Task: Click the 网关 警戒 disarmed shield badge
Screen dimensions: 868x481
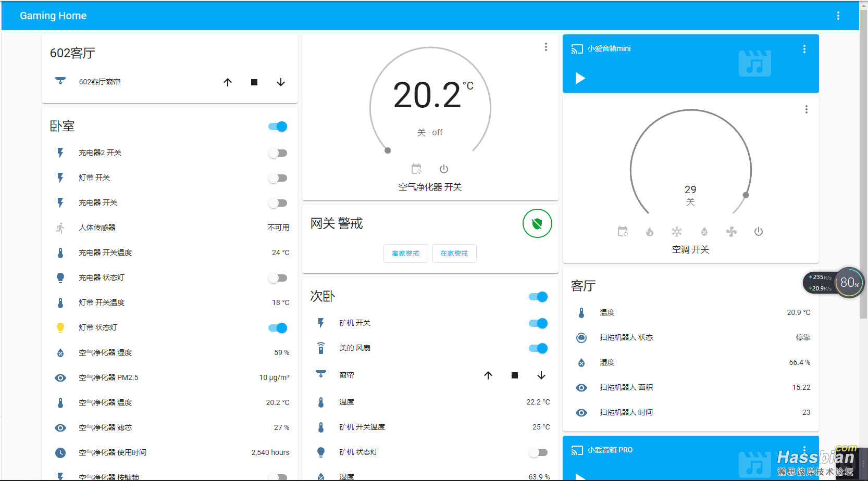Action: (x=537, y=223)
